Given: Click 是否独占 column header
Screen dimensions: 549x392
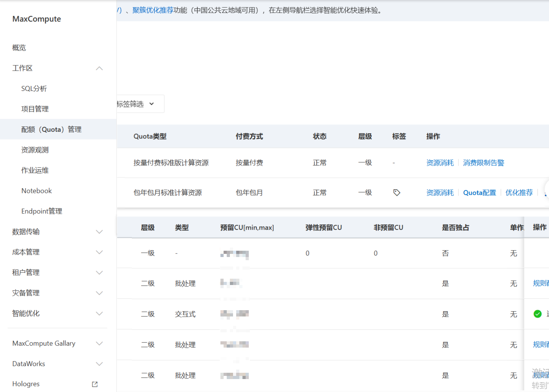Looking at the screenshot, I should pyautogui.click(x=456, y=228).
